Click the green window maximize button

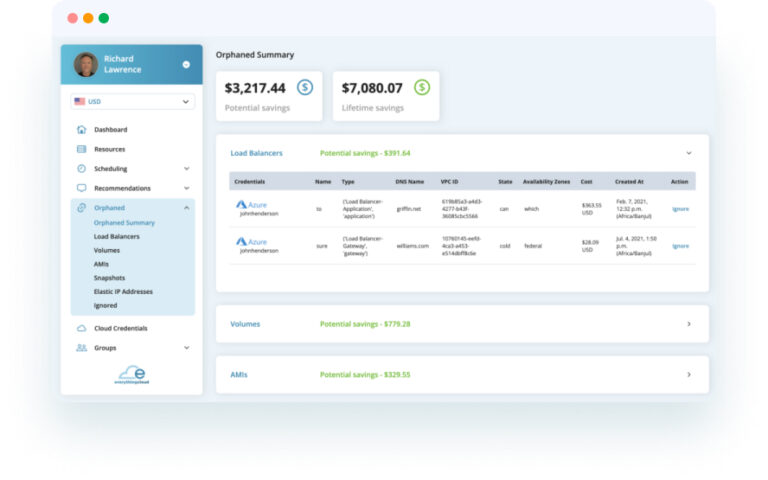pyautogui.click(x=104, y=18)
